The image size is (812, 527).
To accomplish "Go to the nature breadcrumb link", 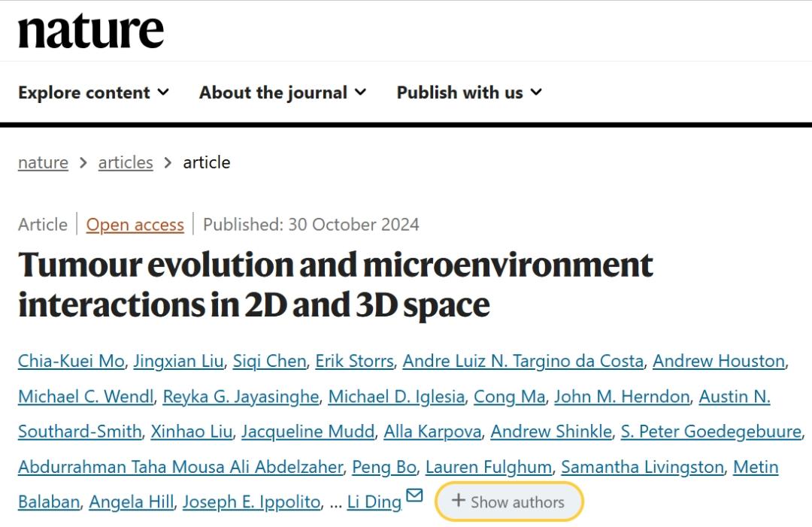I will [43, 162].
